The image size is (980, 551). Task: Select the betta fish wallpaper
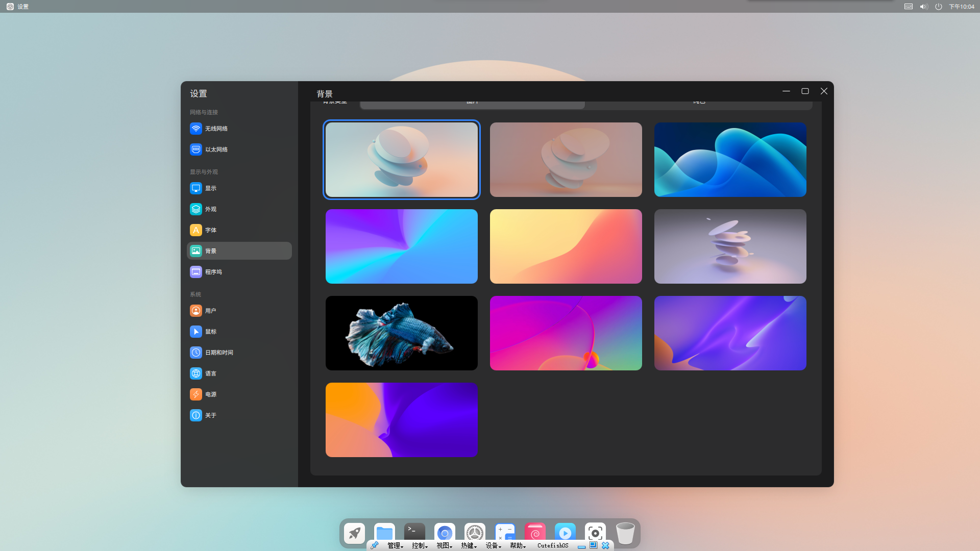coord(401,333)
